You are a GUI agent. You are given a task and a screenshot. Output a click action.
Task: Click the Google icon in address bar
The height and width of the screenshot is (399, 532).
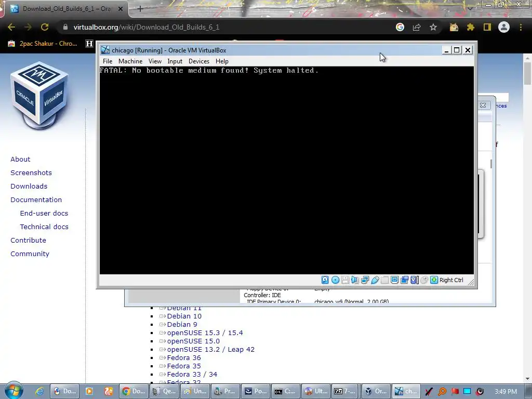tap(400, 27)
